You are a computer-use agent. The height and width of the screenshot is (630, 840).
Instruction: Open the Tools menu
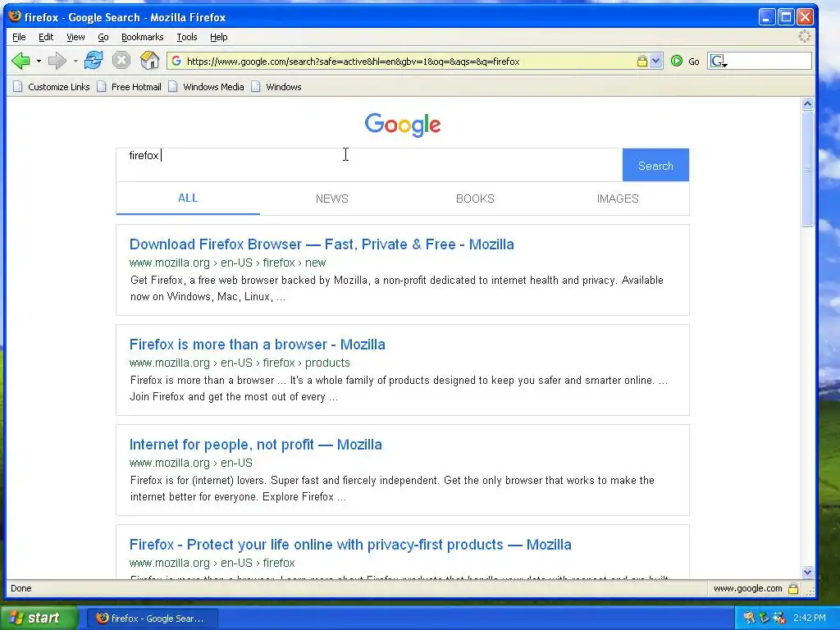(x=187, y=37)
